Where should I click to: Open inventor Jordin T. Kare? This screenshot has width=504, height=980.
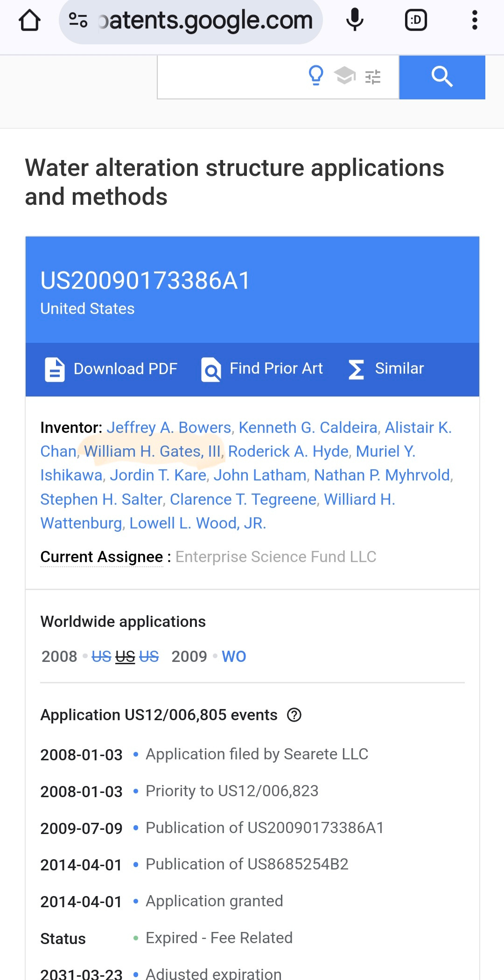[158, 475]
